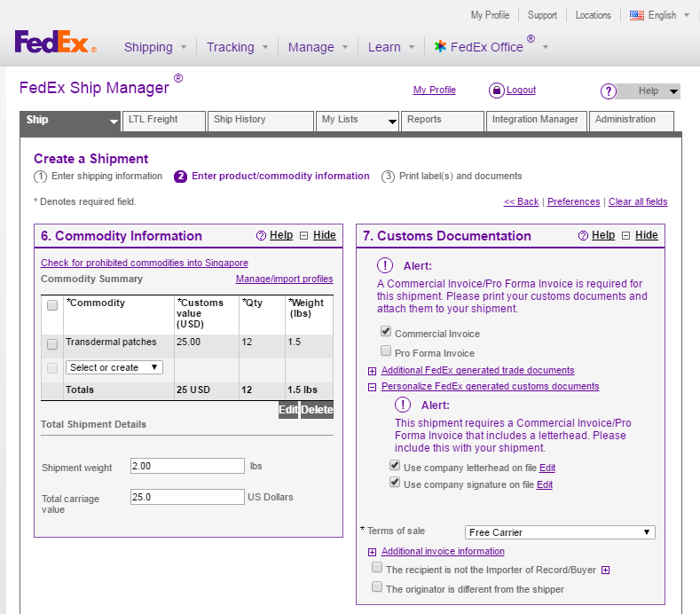Click the My Profile link under the top bar
Screen dimensions: 700x614
435,91
